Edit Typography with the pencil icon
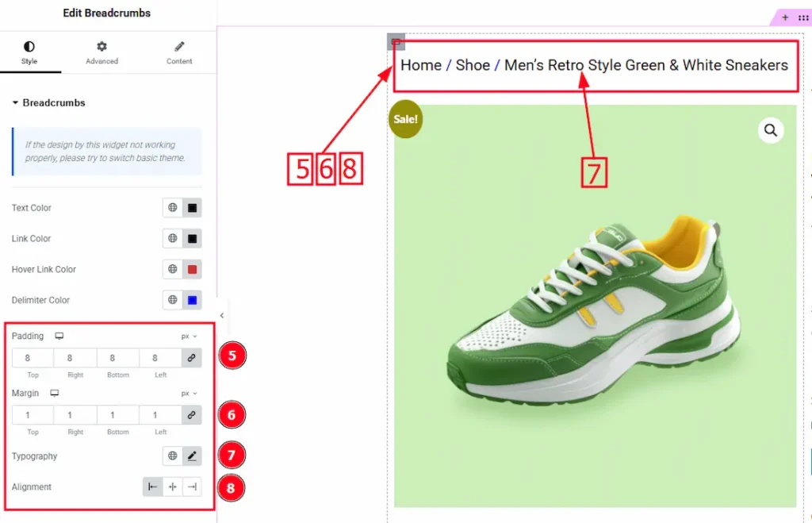Image resolution: width=812 pixels, height=523 pixels. (192, 456)
